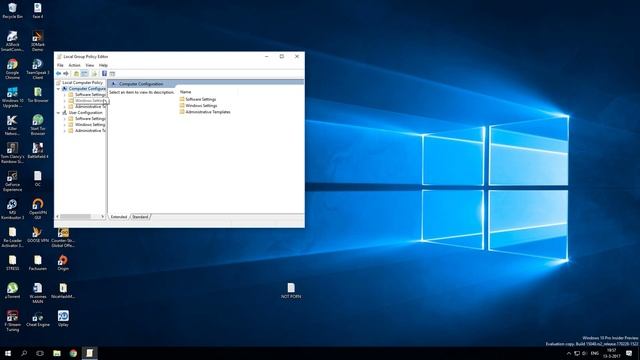Image resolution: width=640 pixels, height=360 pixels.
Task: Open the Action Center notification icon
Action: coord(629,353)
